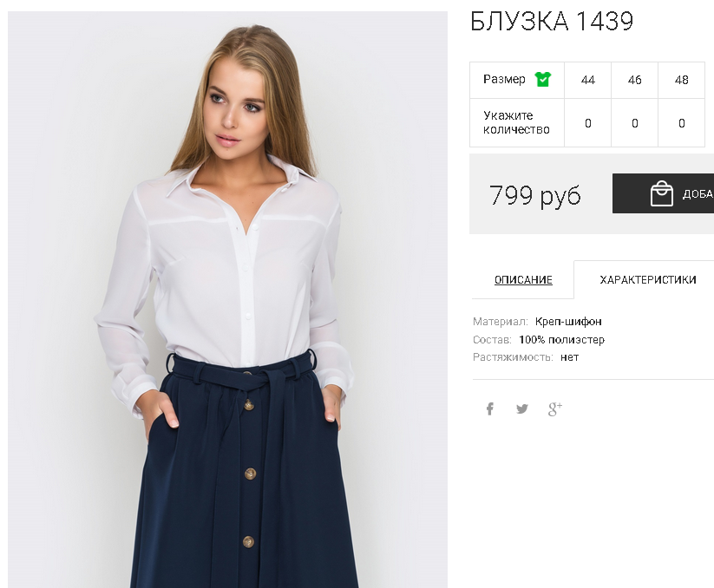This screenshot has width=714, height=588.
Task: Open the ОПИСАНИЕ tab
Action: [x=523, y=279]
